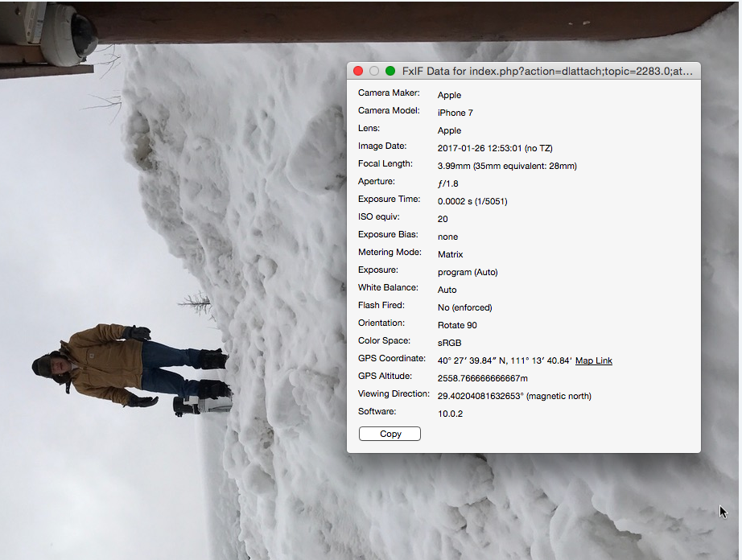Select Flash Fired value No (enforced)

click(465, 307)
